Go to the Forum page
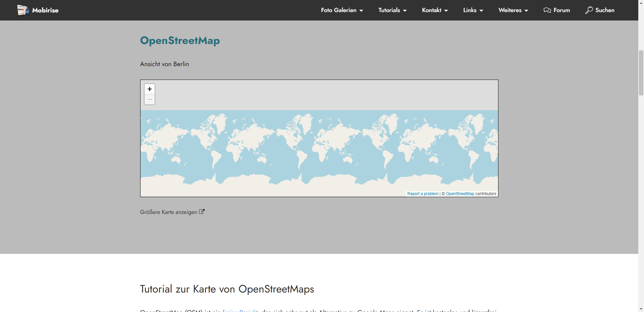This screenshot has height=312, width=644. coord(561,10)
